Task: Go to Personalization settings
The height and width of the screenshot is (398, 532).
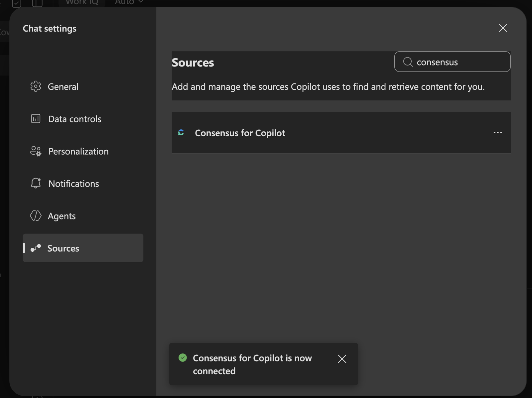Action: point(83,151)
